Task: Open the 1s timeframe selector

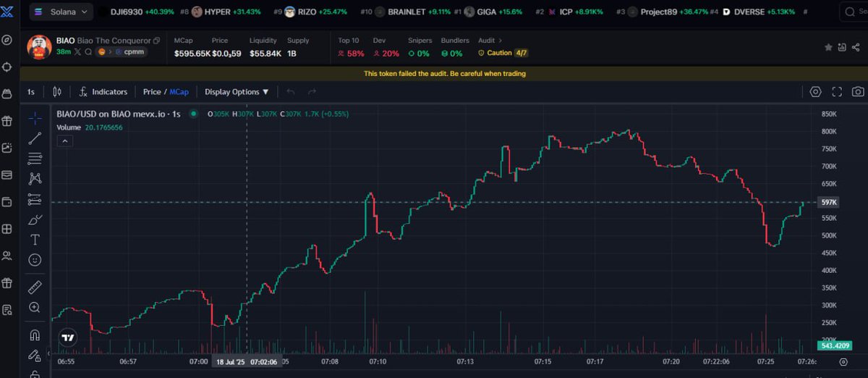Action: [x=31, y=92]
